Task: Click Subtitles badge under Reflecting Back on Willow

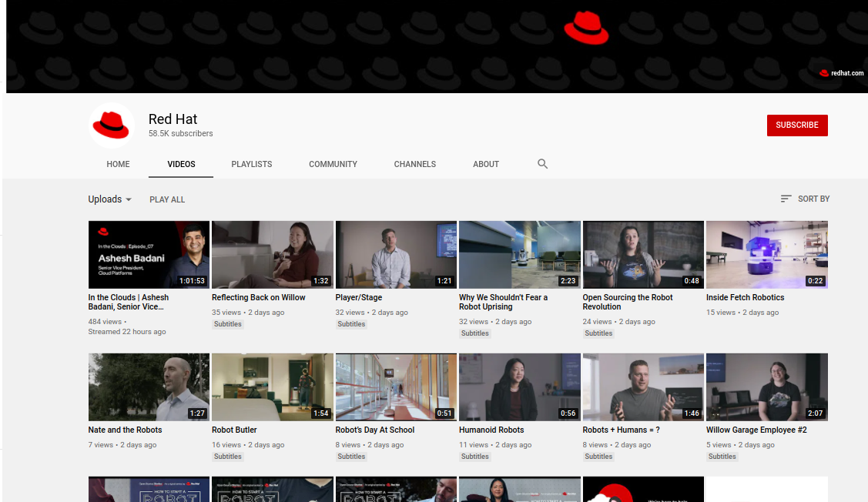Action: tap(227, 324)
